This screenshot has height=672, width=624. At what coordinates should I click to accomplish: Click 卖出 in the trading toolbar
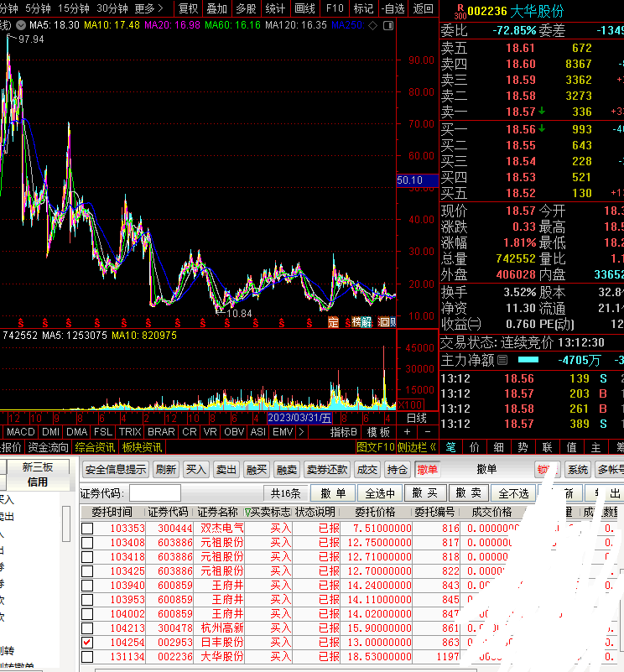click(x=226, y=470)
